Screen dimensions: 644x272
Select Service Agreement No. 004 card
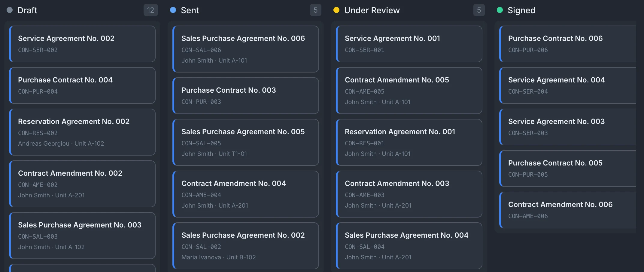pos(568,85)
